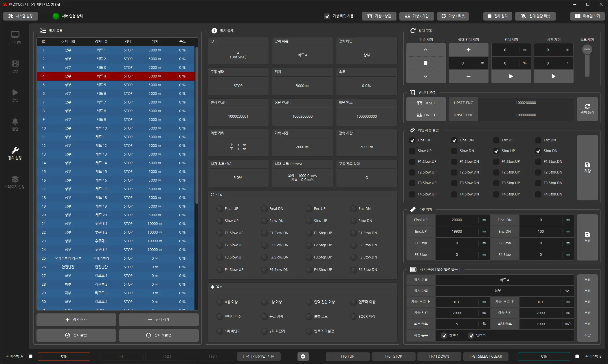Click the up arrow in 단순 제어

[x=425, y=50]
